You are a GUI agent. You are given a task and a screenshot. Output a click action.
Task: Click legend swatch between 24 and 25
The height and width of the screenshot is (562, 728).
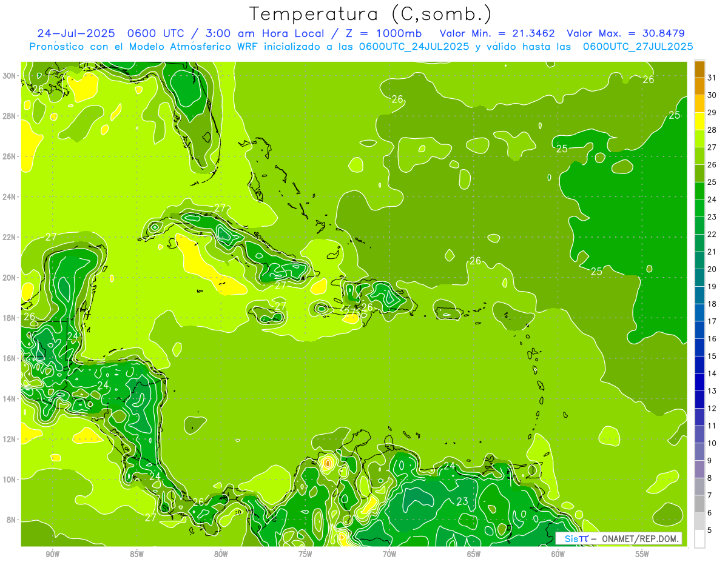pyautogui.click(x=699, y=191)
